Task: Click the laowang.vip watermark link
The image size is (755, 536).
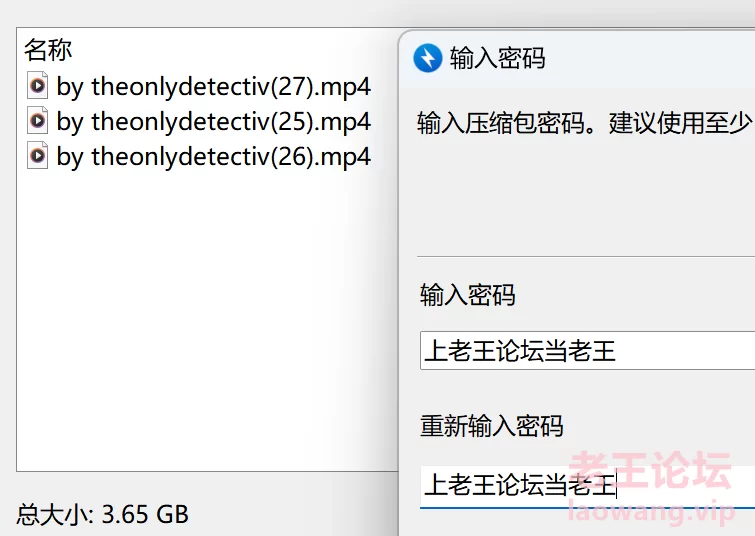Action: tap(652, 511)
